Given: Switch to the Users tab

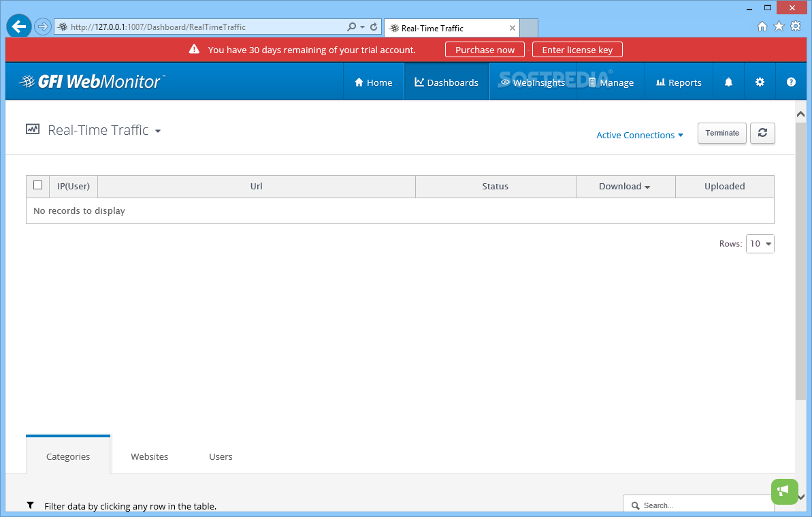Looking at the screenshot, I should click(x=221, y=456).
